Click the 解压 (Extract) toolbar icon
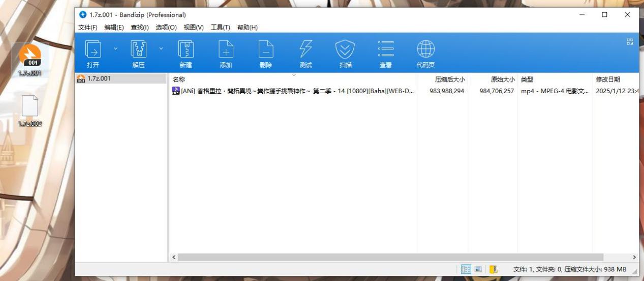Image resolution: width=644 pixels, height=281 pixels. [x=138, y=49]
